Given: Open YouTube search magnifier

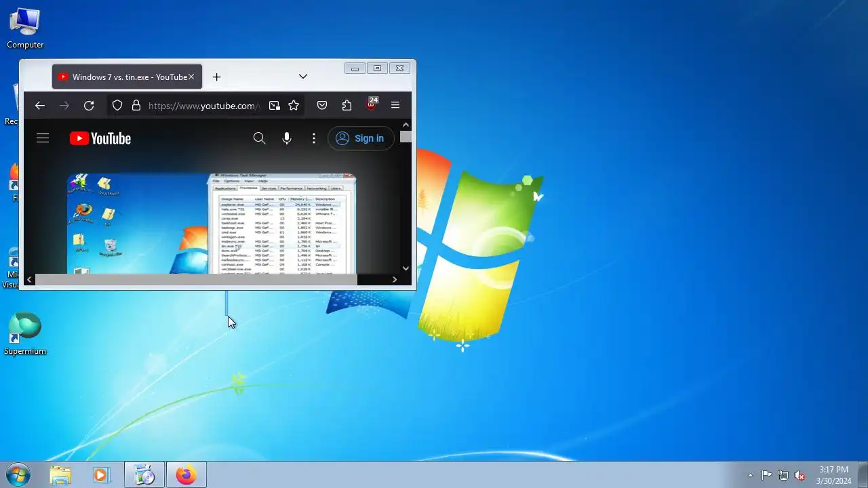Looking at the screenshot, I should (259, 138).
